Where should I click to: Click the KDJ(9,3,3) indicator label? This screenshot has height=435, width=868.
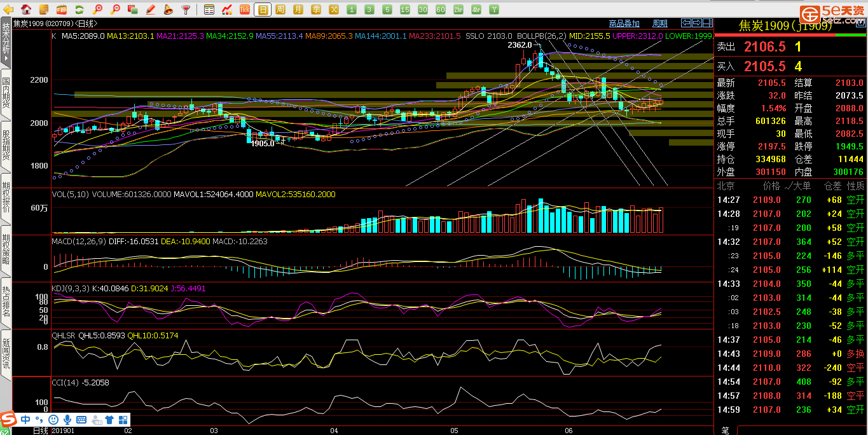pos(72,289)
